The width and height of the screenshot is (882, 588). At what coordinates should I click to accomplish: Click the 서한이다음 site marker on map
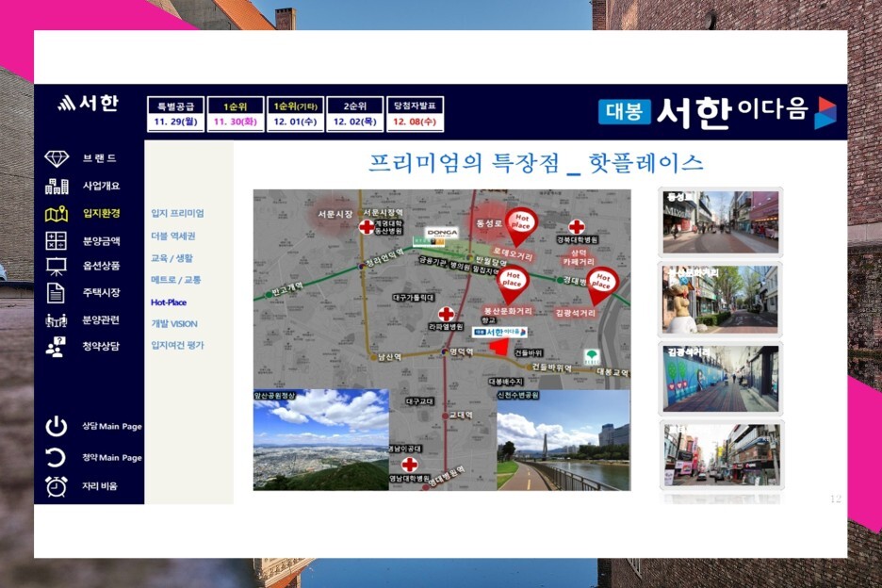[x=499, y=332]
